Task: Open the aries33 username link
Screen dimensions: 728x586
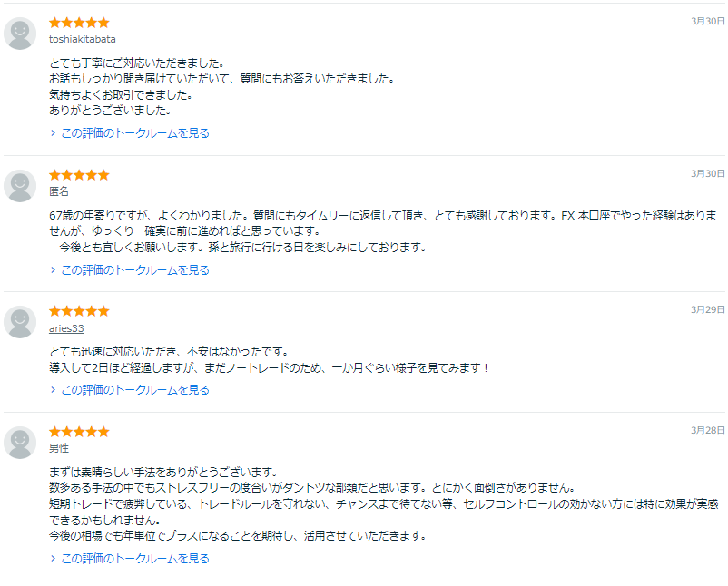Action: (66, 328)
